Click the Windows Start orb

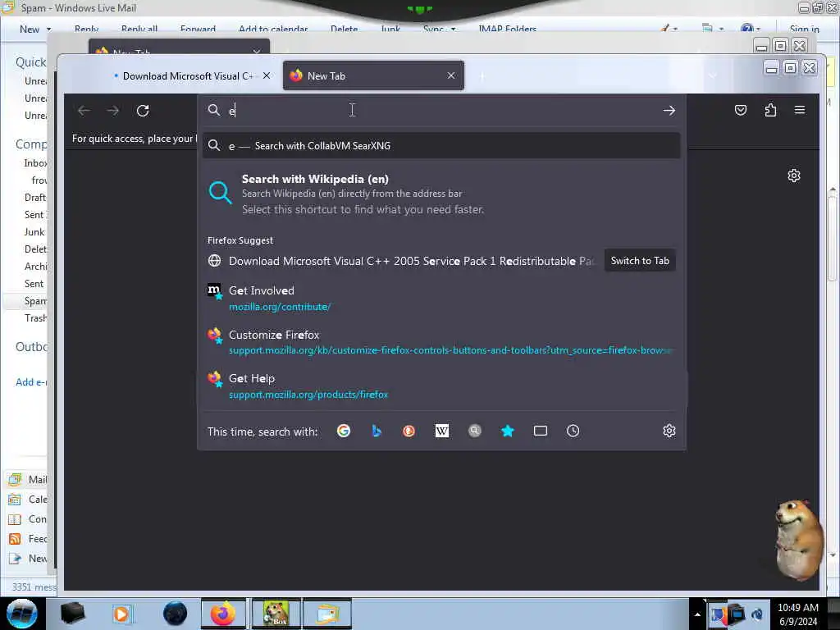22,614
